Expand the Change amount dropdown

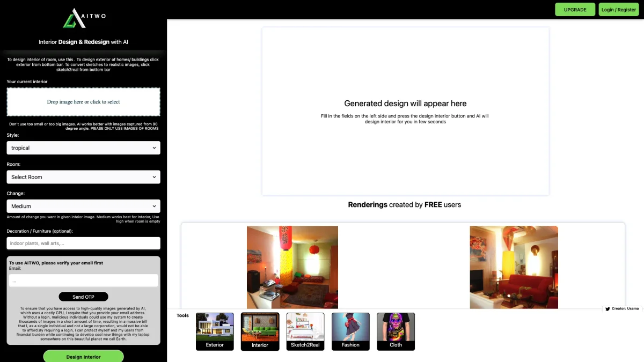pyautogui.click(x=83, y=206)
